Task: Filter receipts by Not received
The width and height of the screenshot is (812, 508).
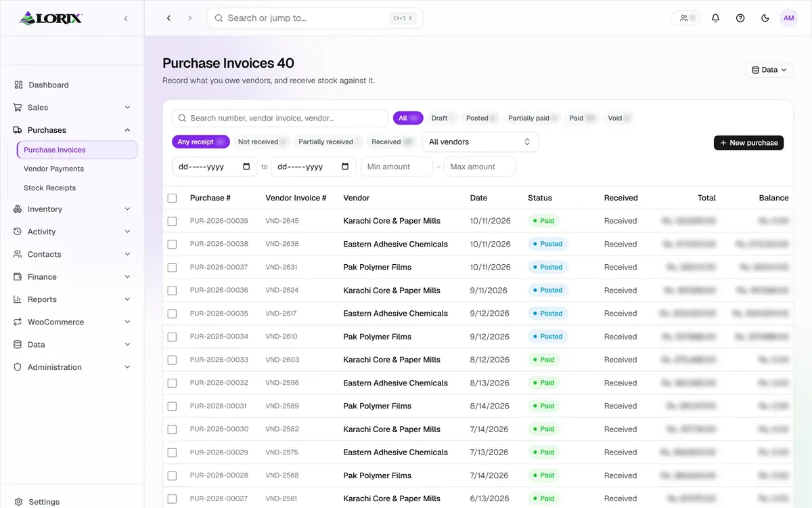Action: 263,142
